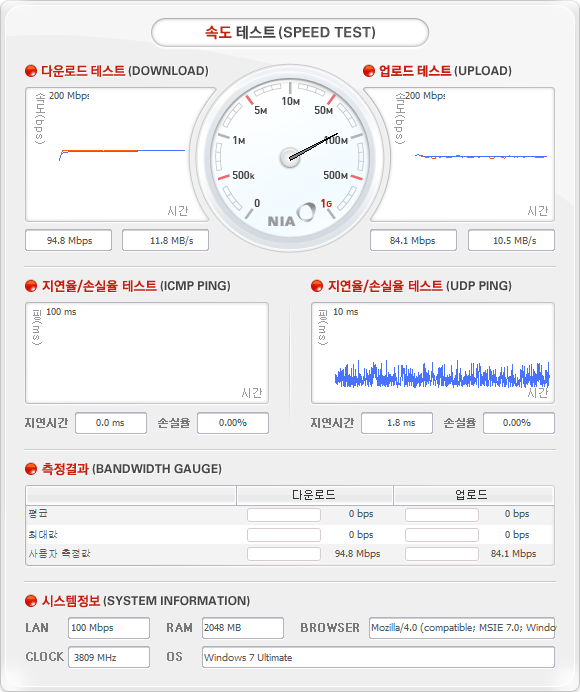Click the user-measured download progress bar
This screenshot has width=580, height=692.
tap(284, 554)
